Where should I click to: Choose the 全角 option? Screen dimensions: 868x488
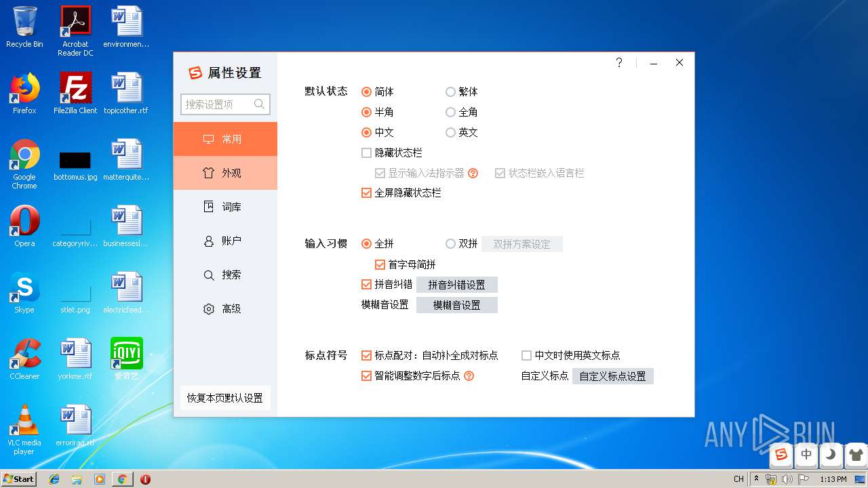pyautogui.click(x=450, y=112)
